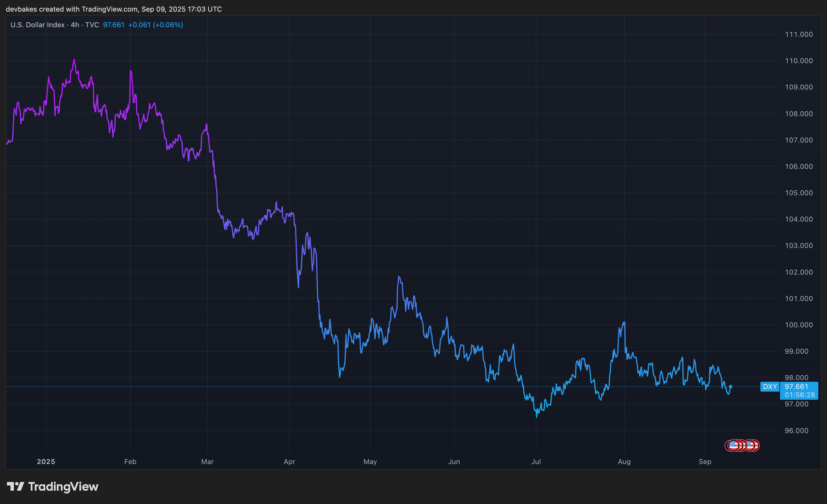Click the glowing last-price dot on the line
The height and width of the screenshot is (504, 827).
tap(730, 387)
